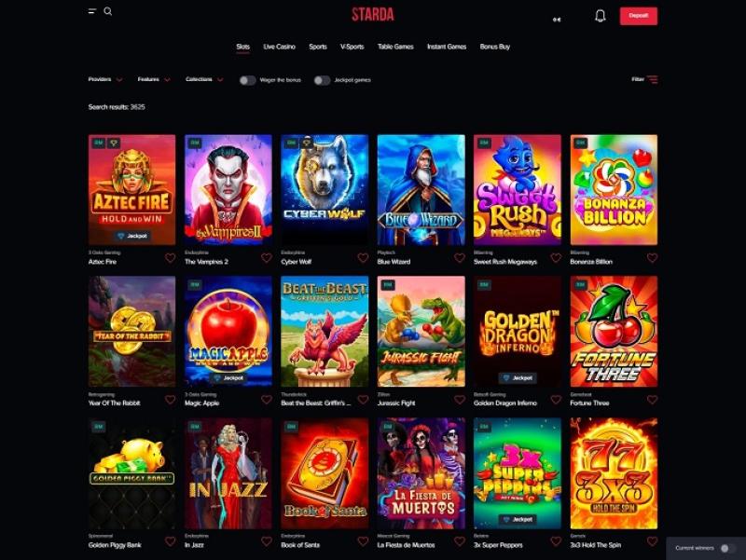The height and width of the screenshot is (560, 746).
Task: Click the search magnifier icon
Action: (x=108, y=11)
